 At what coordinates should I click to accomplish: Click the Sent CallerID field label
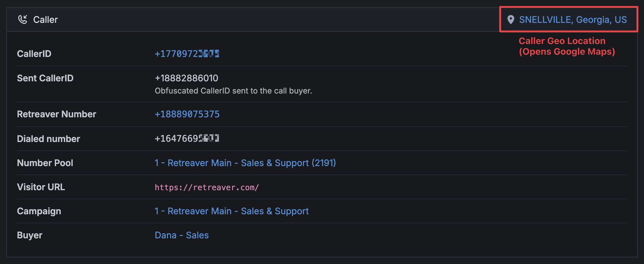coord(45,78)
